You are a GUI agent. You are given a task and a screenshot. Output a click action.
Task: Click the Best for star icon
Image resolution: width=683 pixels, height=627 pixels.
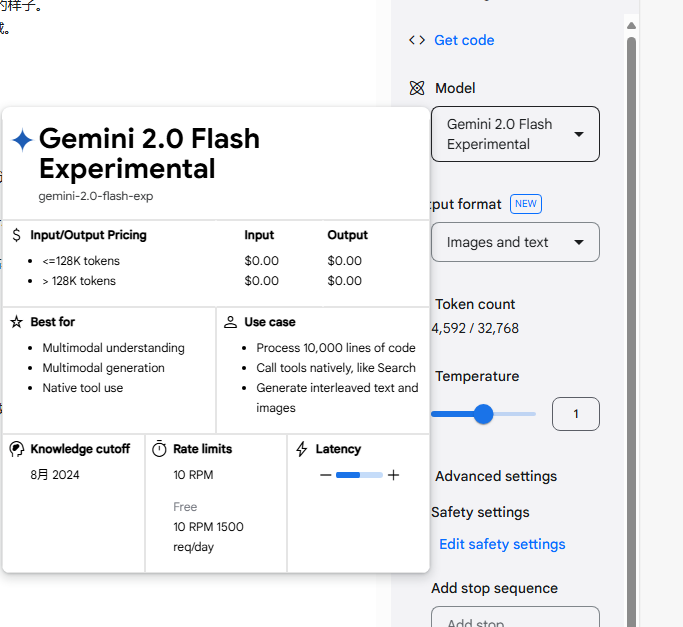pos(17,322)
